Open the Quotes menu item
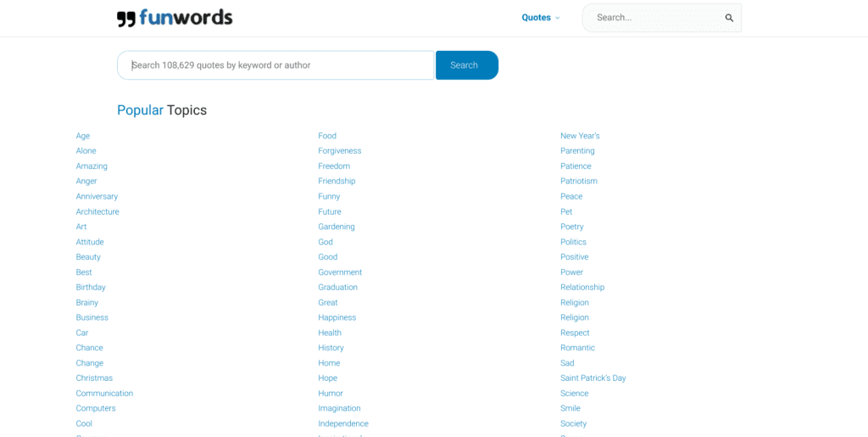The width and height of the screenshot is (868, 437). pos(536,18)
